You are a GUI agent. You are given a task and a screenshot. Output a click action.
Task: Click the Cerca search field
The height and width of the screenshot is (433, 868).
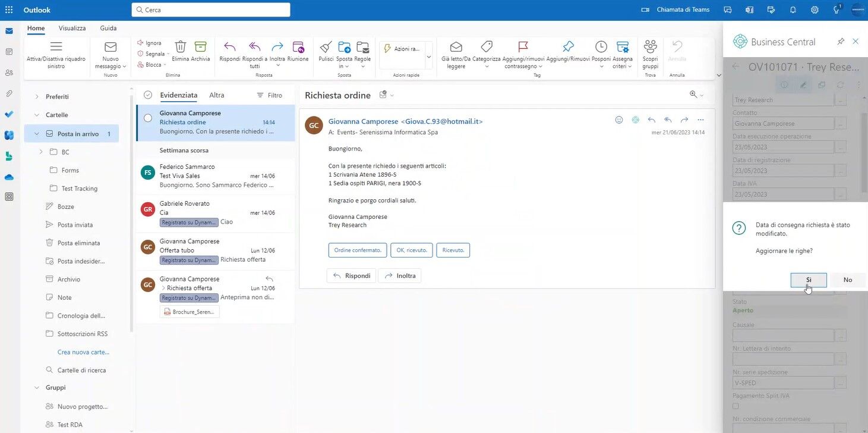(210, 10)
